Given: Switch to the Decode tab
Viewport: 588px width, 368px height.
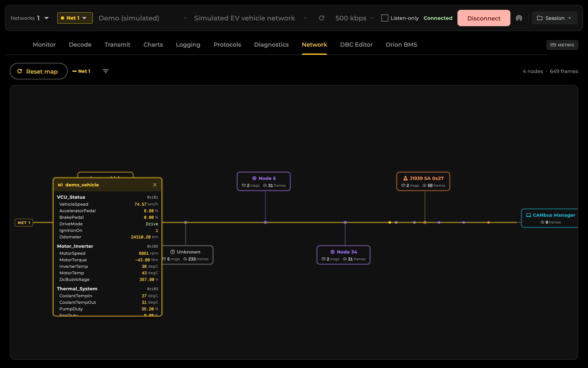Looking at the screenshot, I should click(80, 45).
